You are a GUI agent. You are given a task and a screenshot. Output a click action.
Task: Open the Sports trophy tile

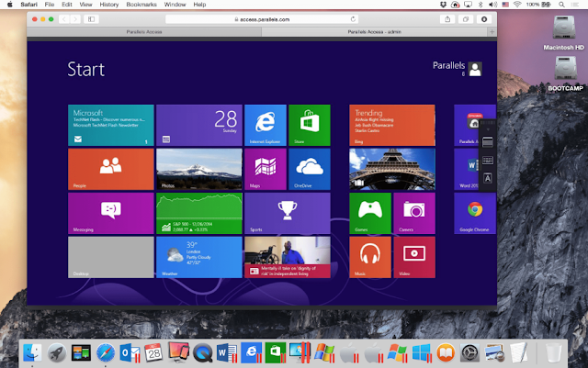pos(288,213)
